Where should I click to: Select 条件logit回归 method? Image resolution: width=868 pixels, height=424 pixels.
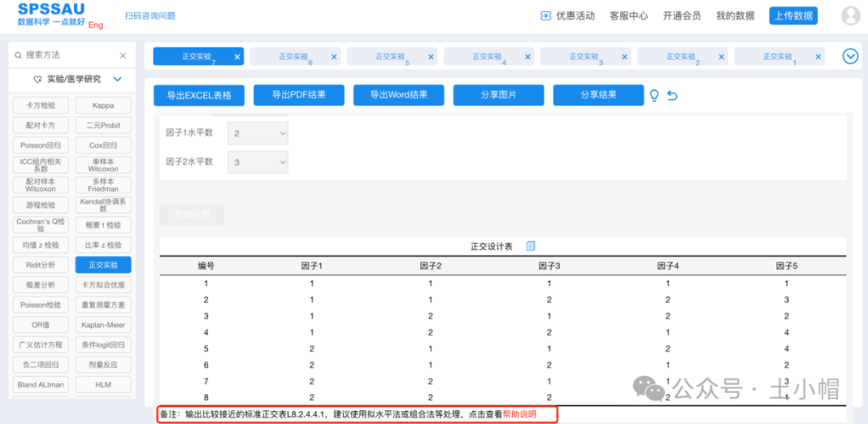pyautogui.click(x=104, y=345)
